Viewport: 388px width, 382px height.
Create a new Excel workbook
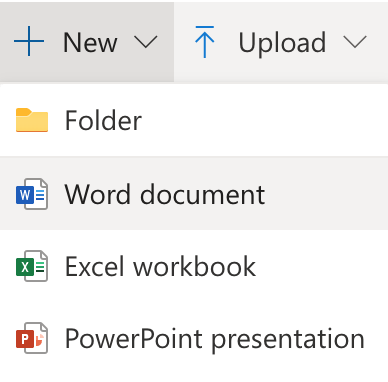pos(194,266)
